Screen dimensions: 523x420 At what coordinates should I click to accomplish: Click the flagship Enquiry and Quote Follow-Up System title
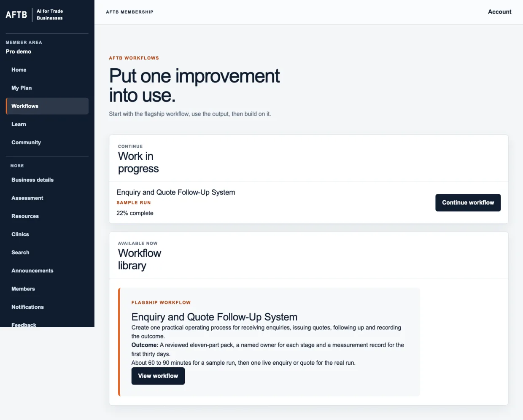pyautogui.click(x=214, y=317)
